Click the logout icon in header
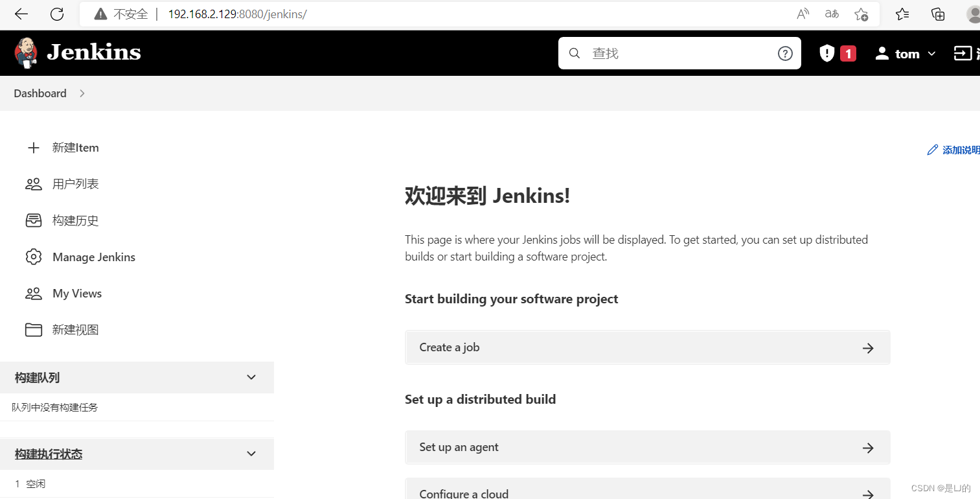 click(963, 53)
